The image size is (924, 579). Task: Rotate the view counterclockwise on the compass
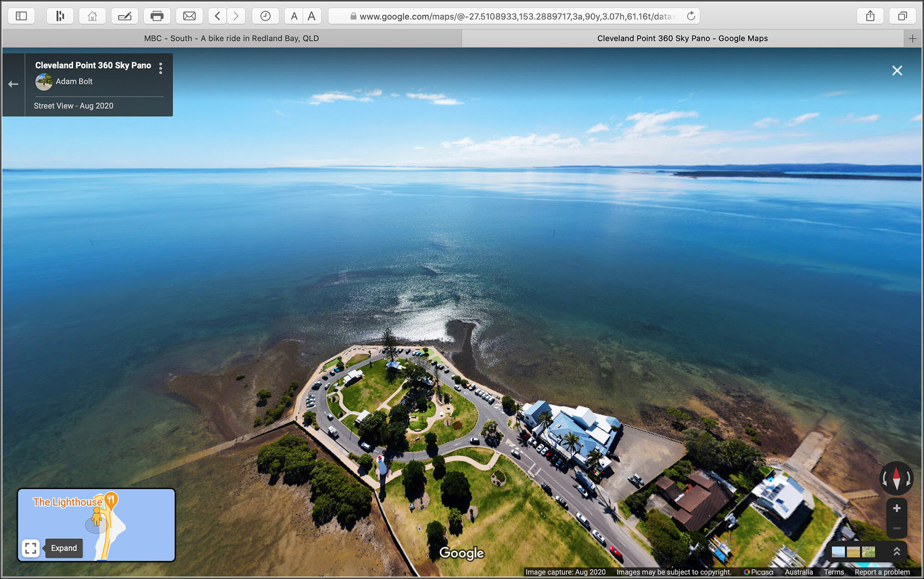(x=884, y=479)
